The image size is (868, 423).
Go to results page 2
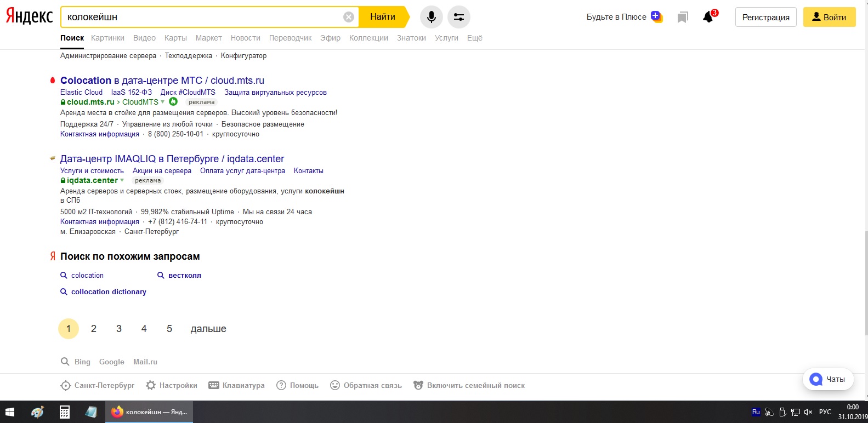(x=94, y=329)
